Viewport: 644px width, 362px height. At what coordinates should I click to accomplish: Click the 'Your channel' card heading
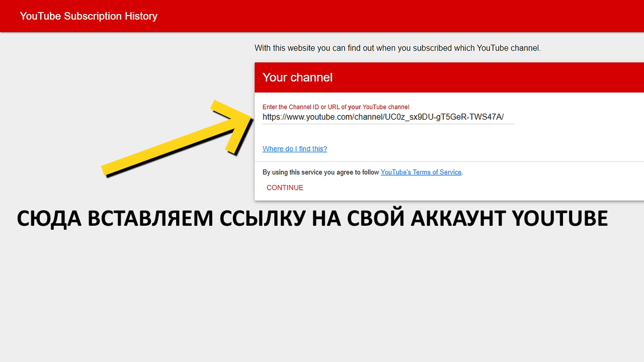(298, 77)
